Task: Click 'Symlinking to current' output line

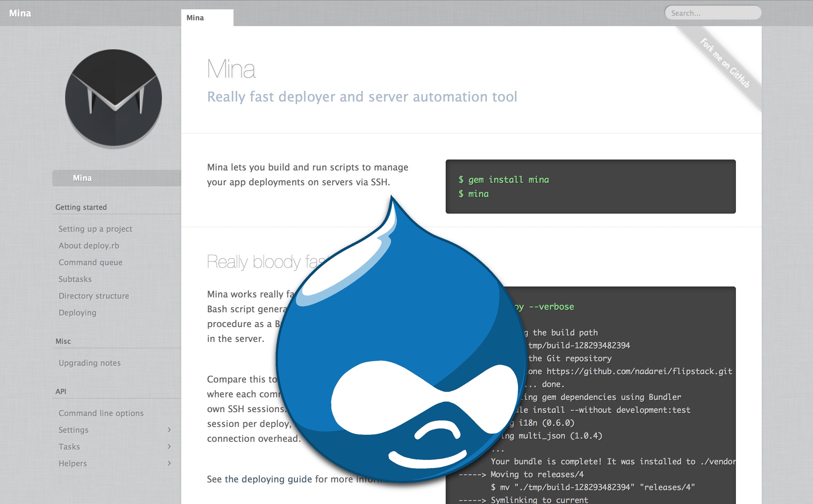Action: pyautogui.click(x=523, y=500)
